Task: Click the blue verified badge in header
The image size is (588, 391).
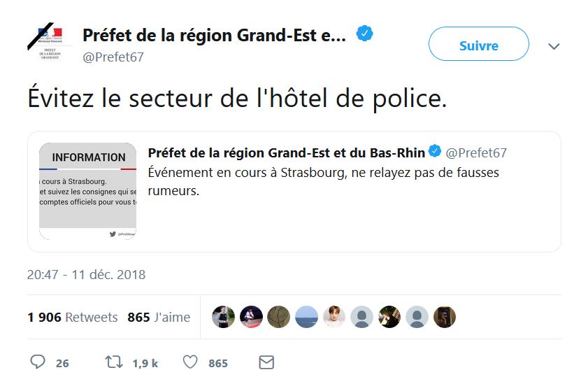Action: tap(364, 34)
